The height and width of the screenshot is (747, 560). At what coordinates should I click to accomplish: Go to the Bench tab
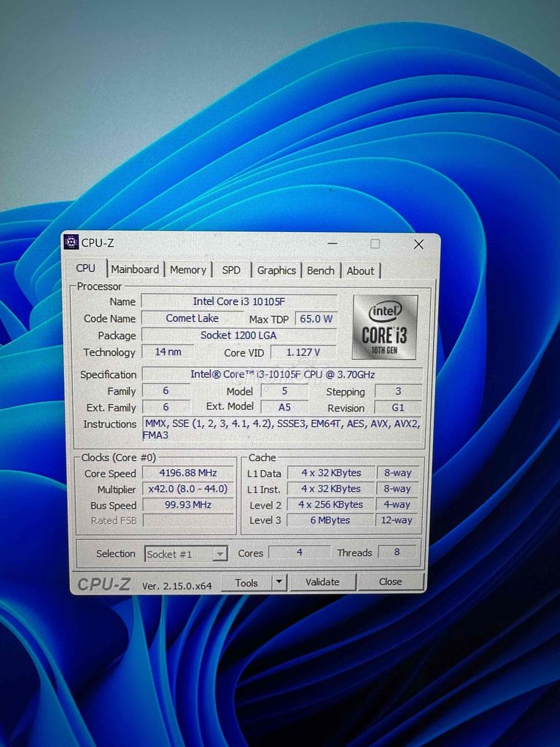[321, 271]
